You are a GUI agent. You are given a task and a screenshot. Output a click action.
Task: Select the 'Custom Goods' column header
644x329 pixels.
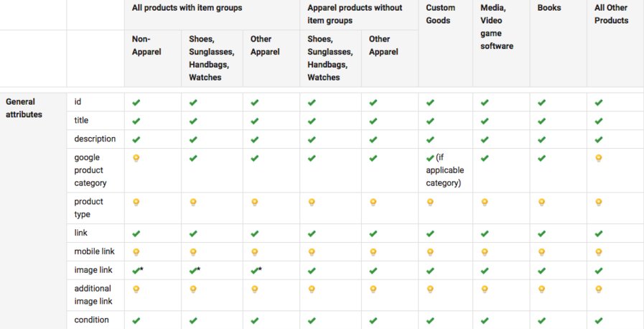(x=439, y=14)
